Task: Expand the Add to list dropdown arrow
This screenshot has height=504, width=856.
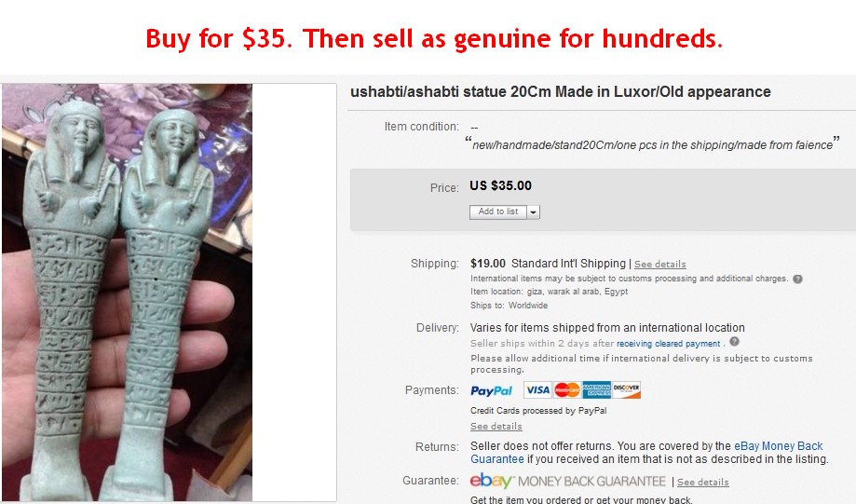Action: click(x=534, y=211)
